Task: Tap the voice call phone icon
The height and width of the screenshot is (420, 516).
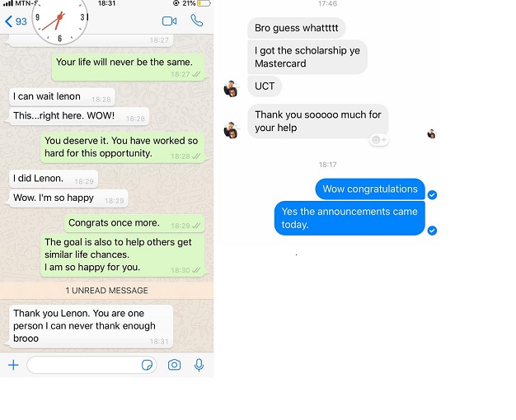Action: pyautogui.click(x=196, y=21)
